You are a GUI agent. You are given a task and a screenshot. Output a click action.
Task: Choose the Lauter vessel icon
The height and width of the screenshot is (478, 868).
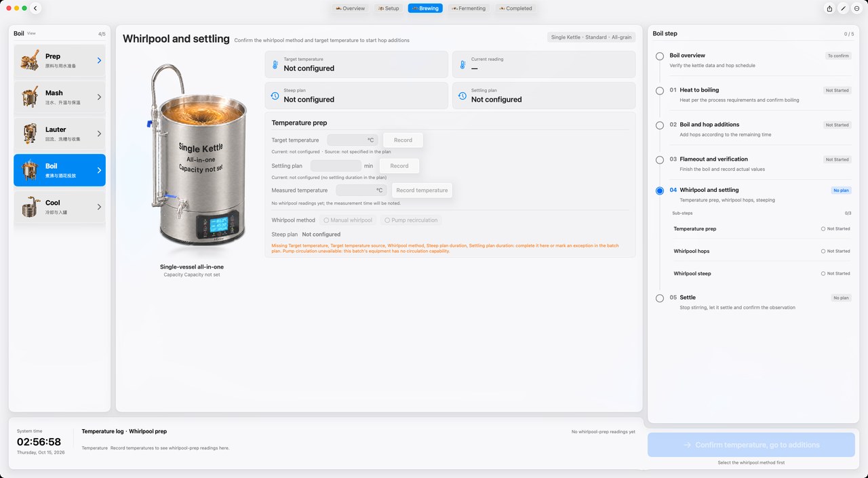[x=29, y=134]
